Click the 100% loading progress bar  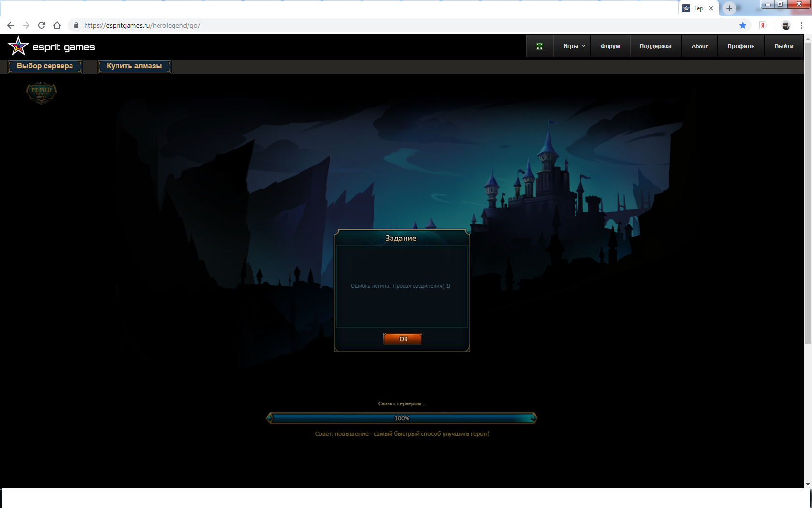[402, 418]
